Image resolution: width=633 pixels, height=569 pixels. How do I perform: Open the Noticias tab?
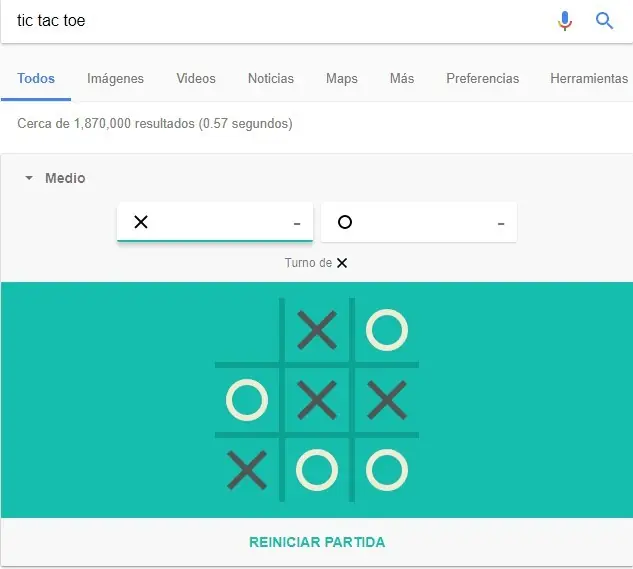tap(271, 79)
